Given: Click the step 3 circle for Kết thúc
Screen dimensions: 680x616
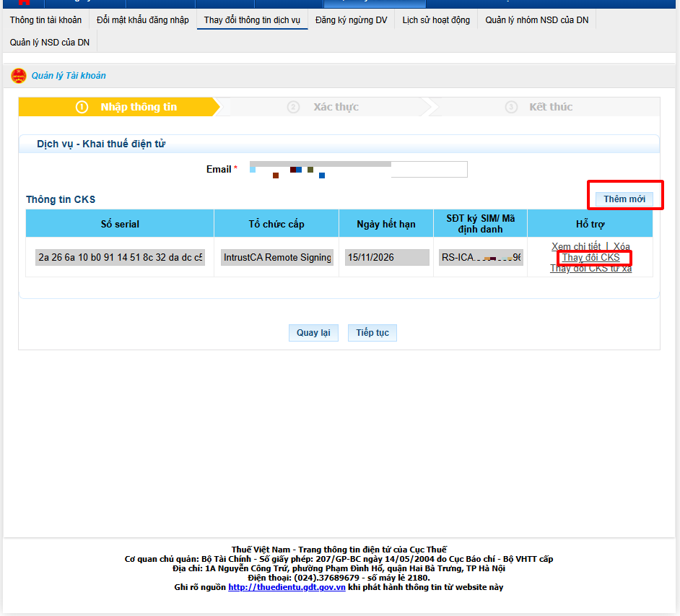Looking at the screenshot, I should (x=511, y=107).
